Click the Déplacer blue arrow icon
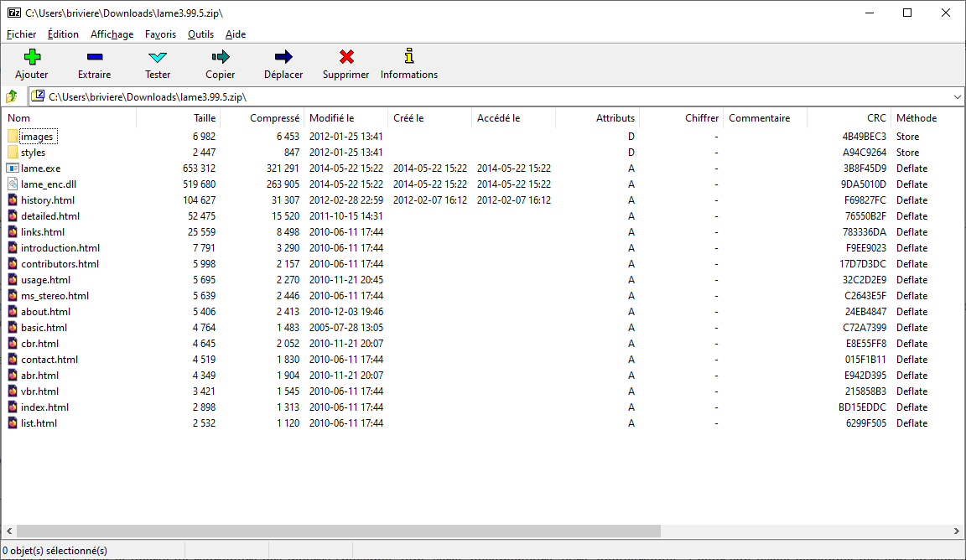 (283, 57)
